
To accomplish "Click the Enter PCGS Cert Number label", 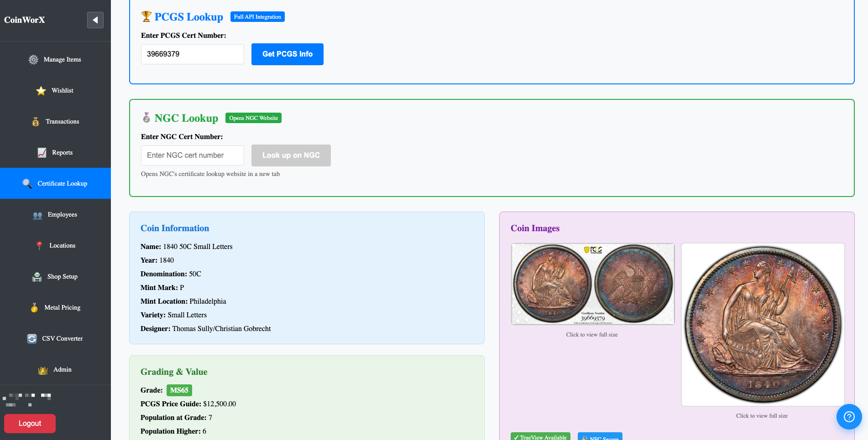I will pyautogui.click(x=183, y=36).
